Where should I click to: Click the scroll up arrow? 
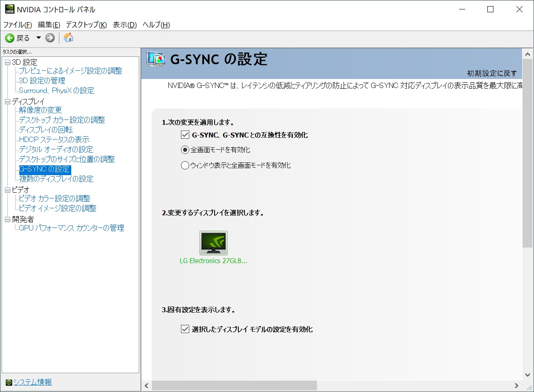(x=527, y=54)
